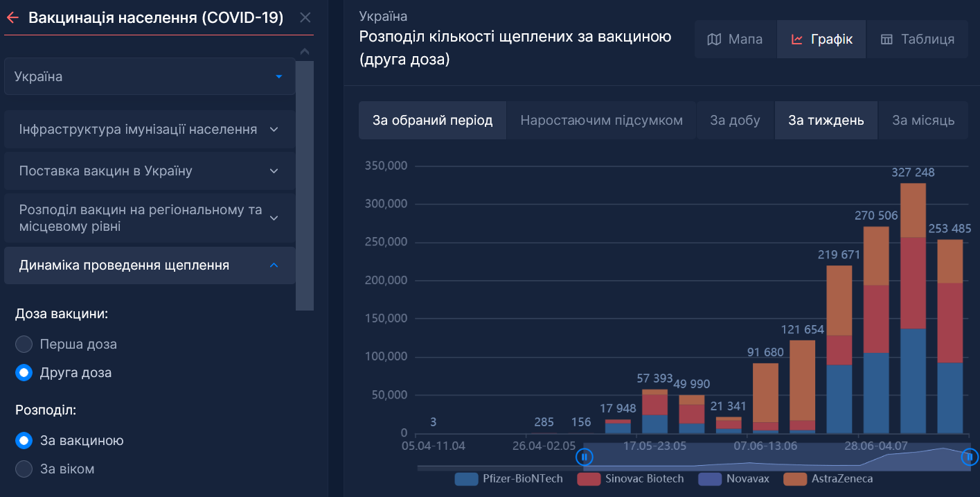Switch to the Мапа map view
Viewport: 980px width, 497px height.
coord(735,40)
